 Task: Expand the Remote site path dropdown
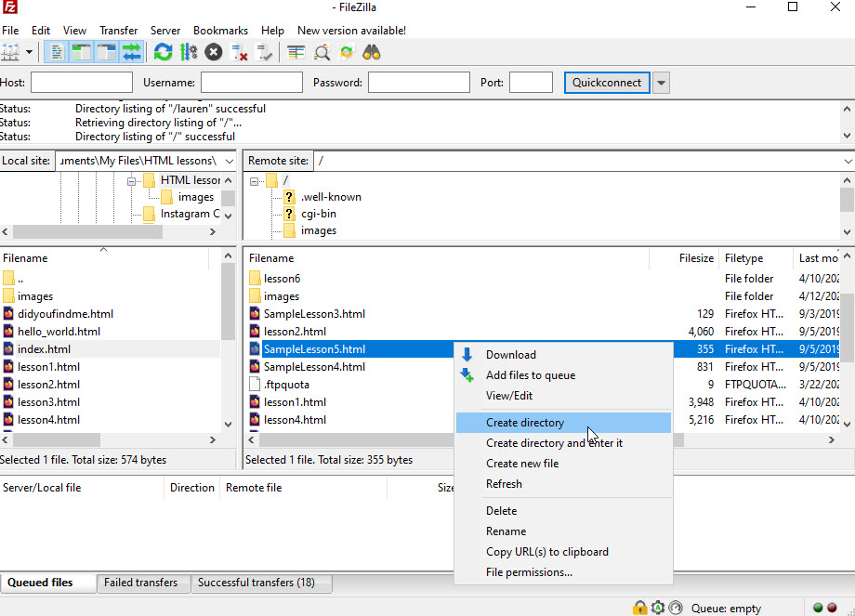click(x=848, y=162)
